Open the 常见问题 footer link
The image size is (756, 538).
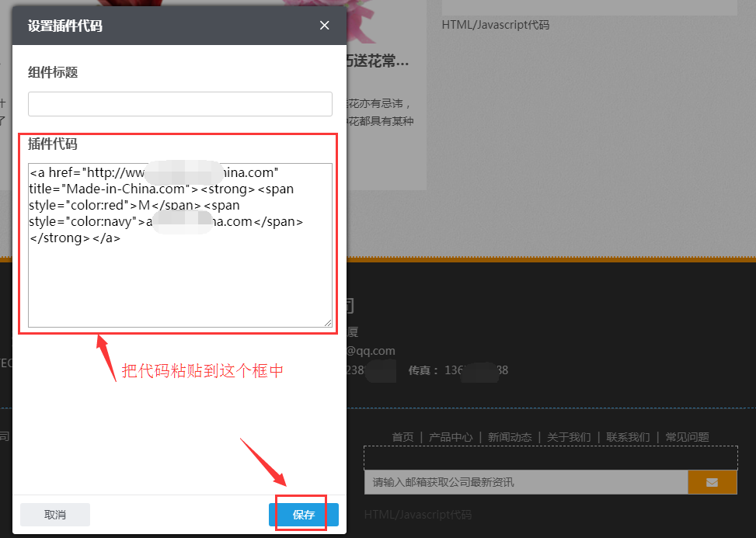pyautogui.click(x=687, y=436)
